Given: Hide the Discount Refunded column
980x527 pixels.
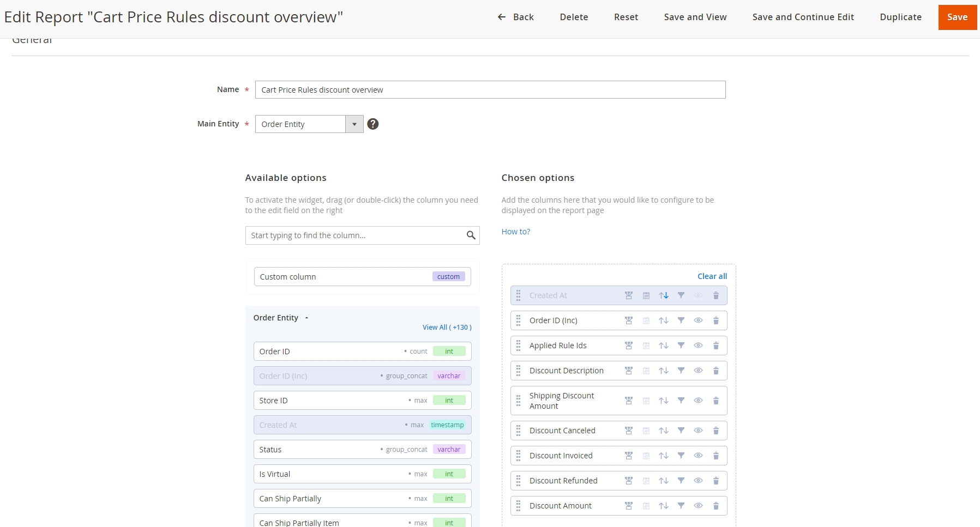Looking at the screenshot, I should click(699, 481).
